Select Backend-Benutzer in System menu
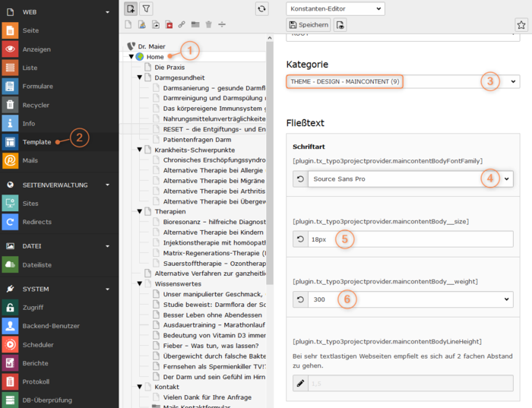Viewport: 532px width, 408px height. [51, 326]
